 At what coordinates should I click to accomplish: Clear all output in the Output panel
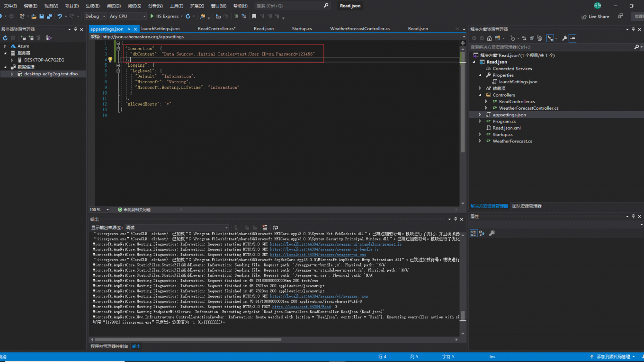pyautogui.click(x=265, y=228)
